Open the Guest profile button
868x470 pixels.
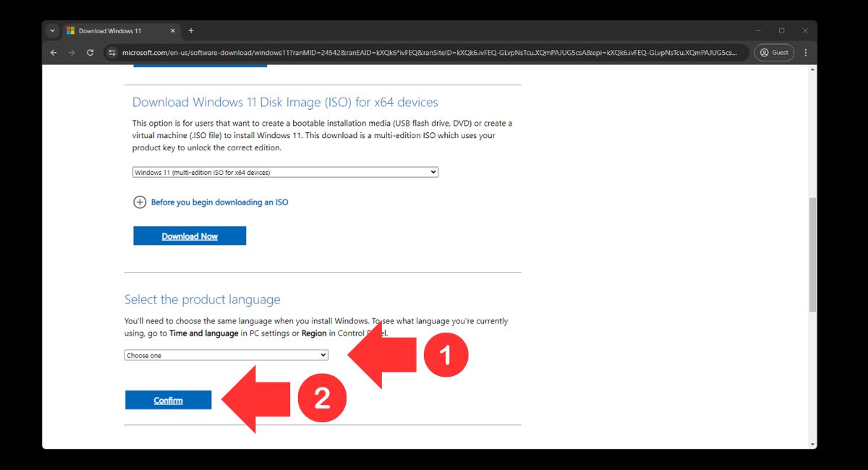tap(774, 53)
